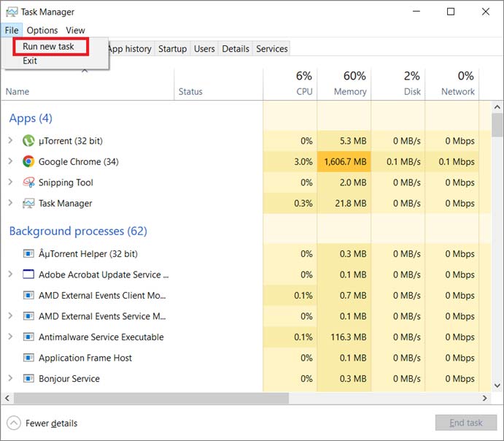
Task: Click Chrome's 3.0% CPU cell
Action: [290, 161]
